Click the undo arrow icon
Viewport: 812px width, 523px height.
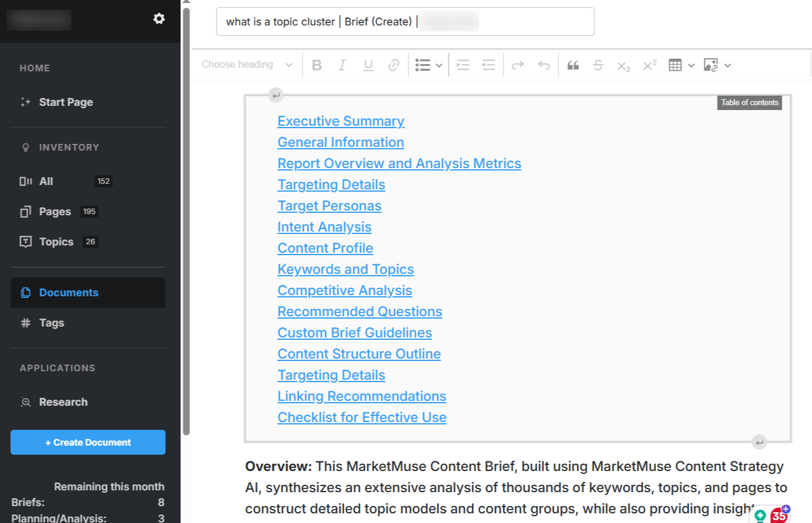pyautogui.click(x=544, y=65)
